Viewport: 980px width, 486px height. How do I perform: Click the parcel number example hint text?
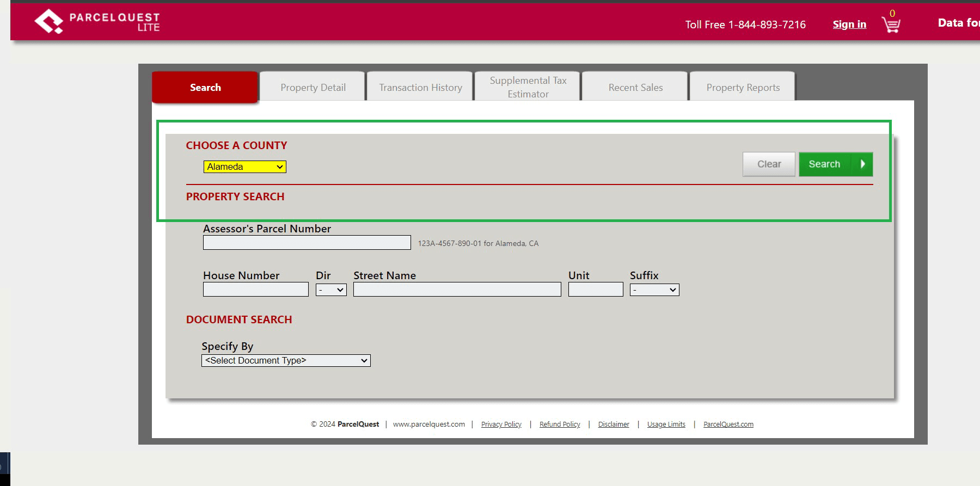click(x=478, y=243)
